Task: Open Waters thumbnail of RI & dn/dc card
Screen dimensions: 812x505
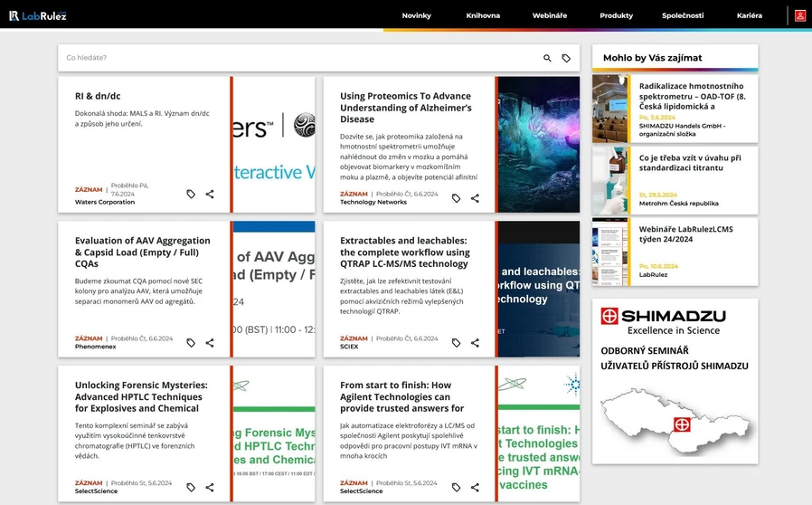Action: [274, 145]
